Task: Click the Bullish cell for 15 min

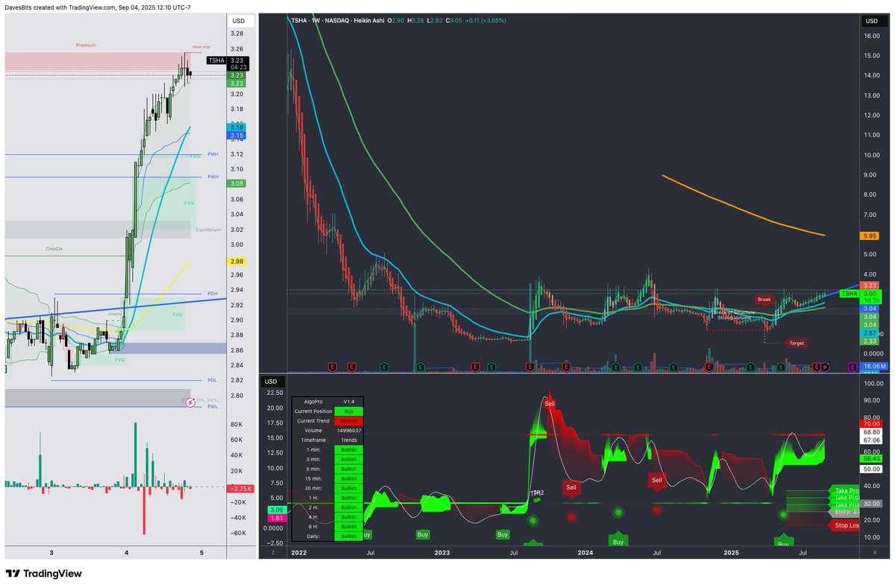Action: pyautogui.click(x=349, y=478)
